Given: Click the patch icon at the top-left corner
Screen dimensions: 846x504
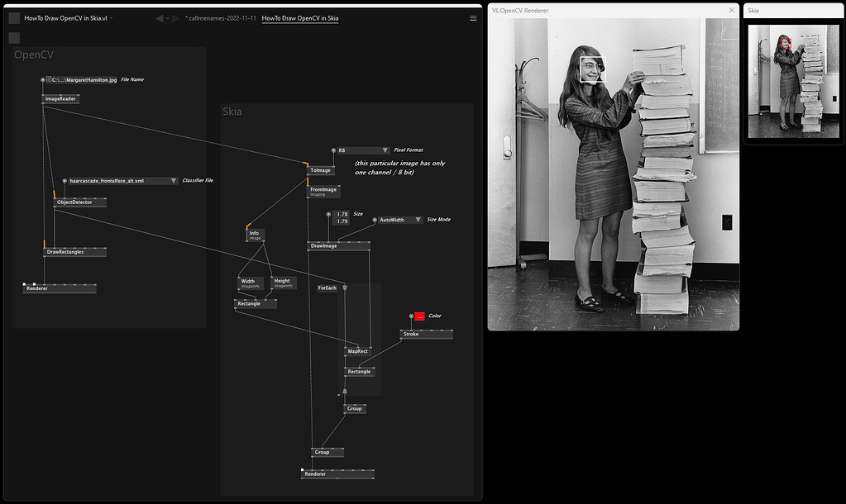Looking at the screenshot, I should click(x=13, y=17).
